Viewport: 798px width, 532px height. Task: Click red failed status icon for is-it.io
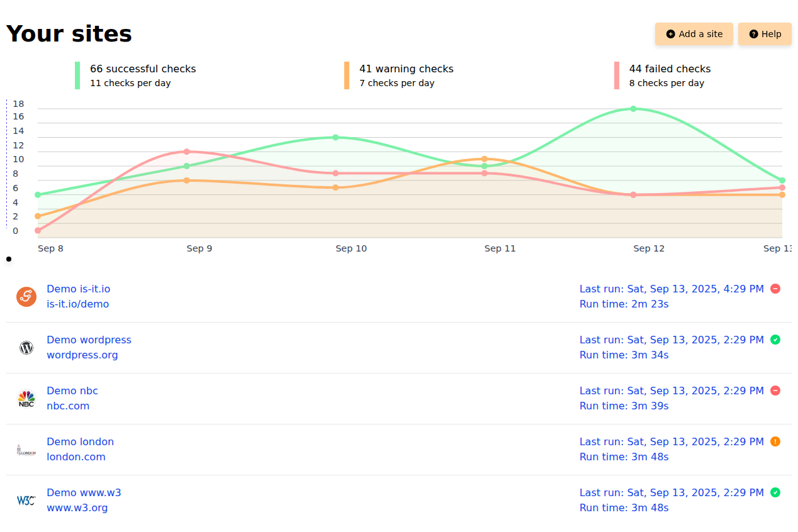[775, 289]
